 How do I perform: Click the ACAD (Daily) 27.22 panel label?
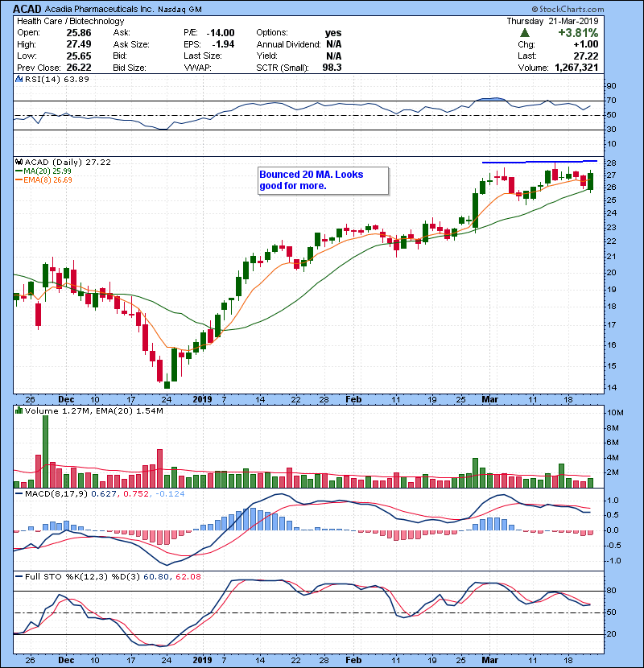coord(68,163)
